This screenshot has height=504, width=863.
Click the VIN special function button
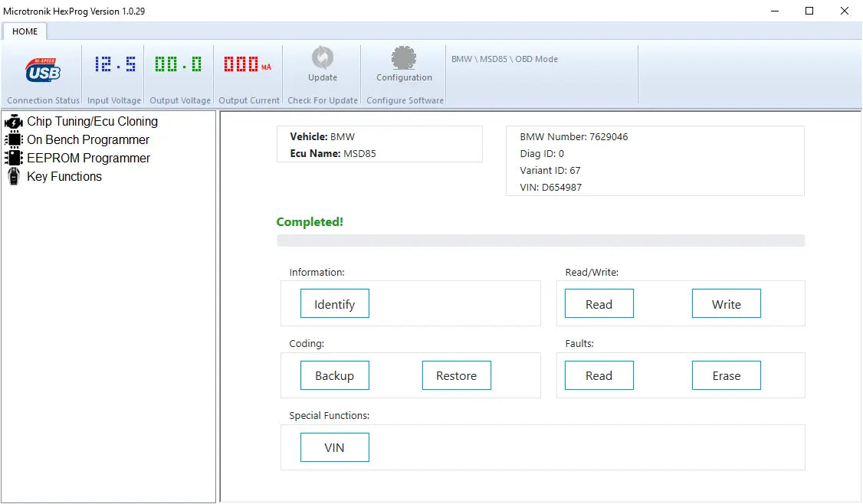point(334,447)
